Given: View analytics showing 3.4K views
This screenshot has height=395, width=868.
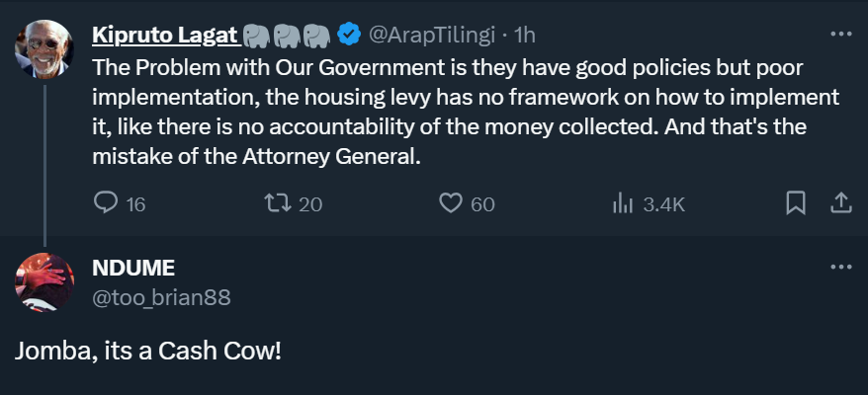Looking at the screenshot, I should [x=624, y=203].
